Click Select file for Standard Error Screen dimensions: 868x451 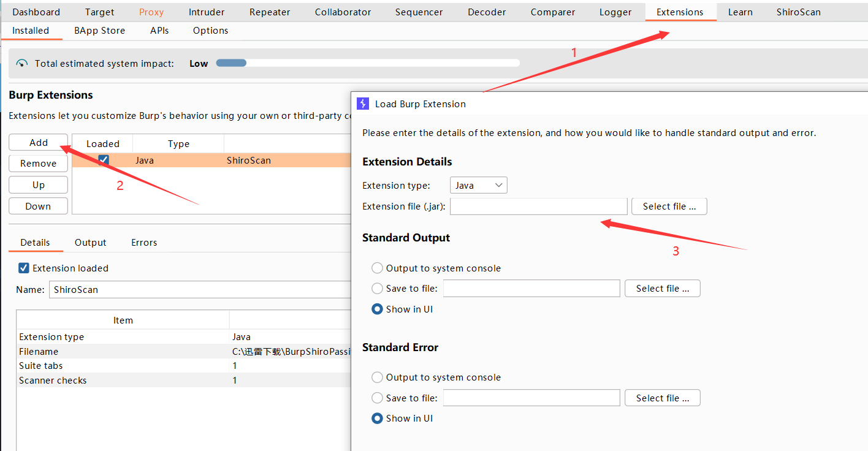(x=662, y=398)
